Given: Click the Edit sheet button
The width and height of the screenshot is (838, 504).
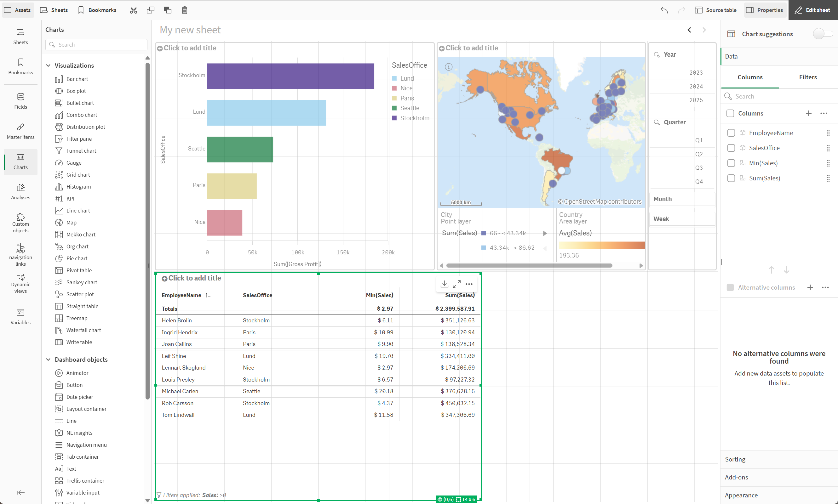Looking at the screenshot, I should 812,10.
